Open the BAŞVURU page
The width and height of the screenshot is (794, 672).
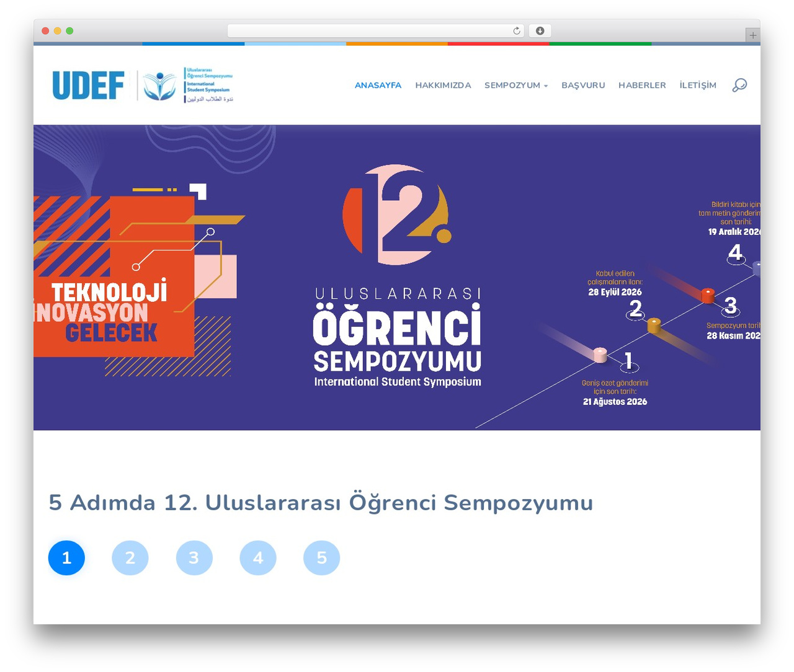pyautogui.click(x=583, y=86)
